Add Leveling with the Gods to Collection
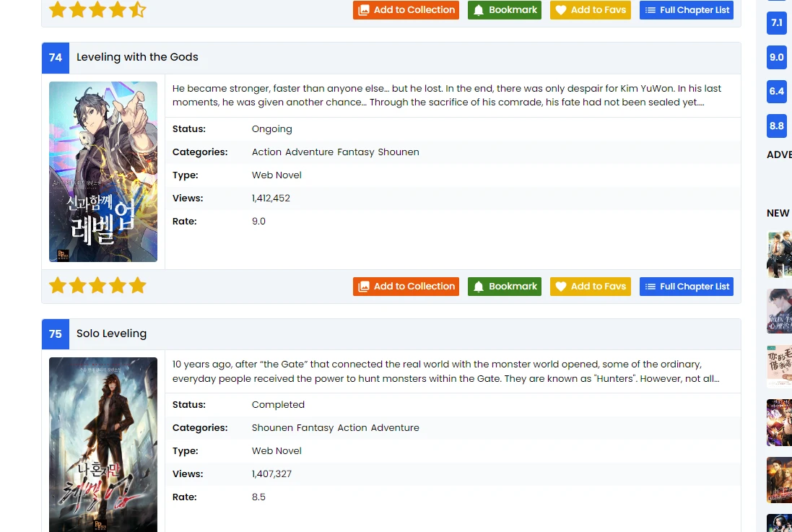Image resolution: width=792 pixels, height=532 pixels. click(x=406, y=287)
